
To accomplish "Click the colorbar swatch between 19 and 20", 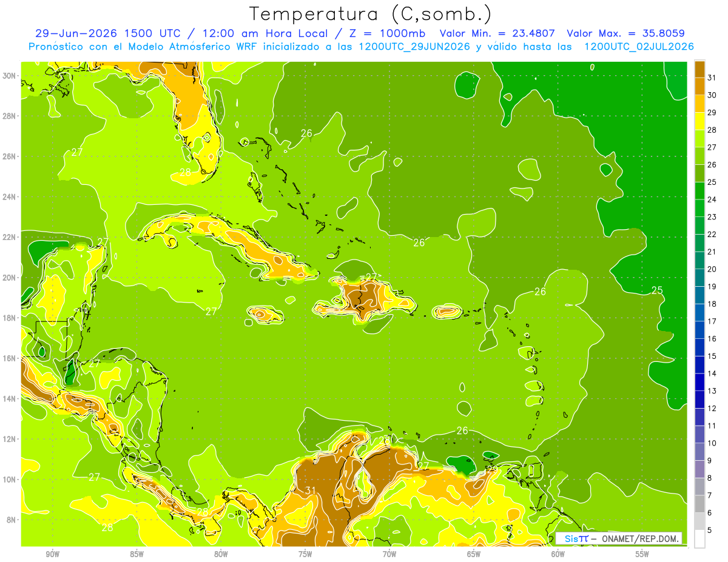I will [699, 277].
